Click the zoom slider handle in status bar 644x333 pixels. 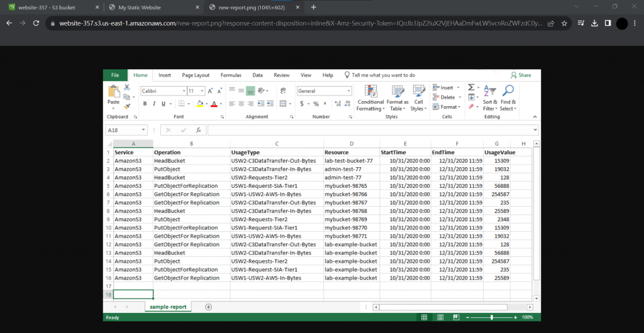492,317
